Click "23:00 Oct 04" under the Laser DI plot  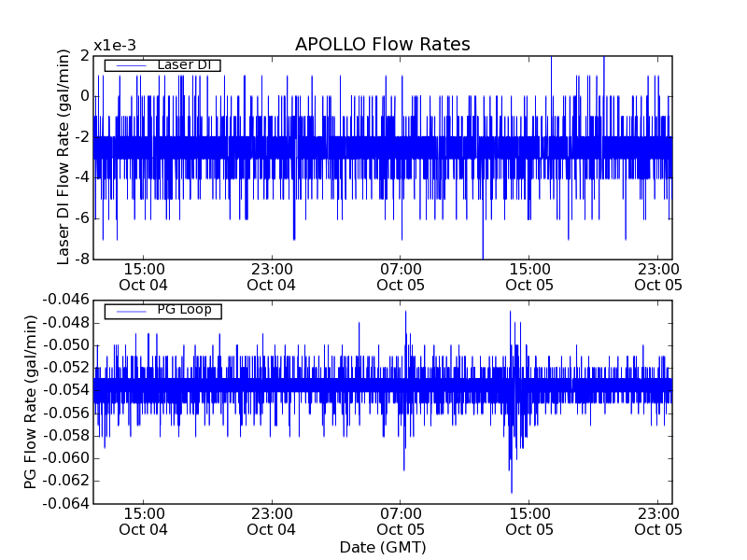[272, 277]
